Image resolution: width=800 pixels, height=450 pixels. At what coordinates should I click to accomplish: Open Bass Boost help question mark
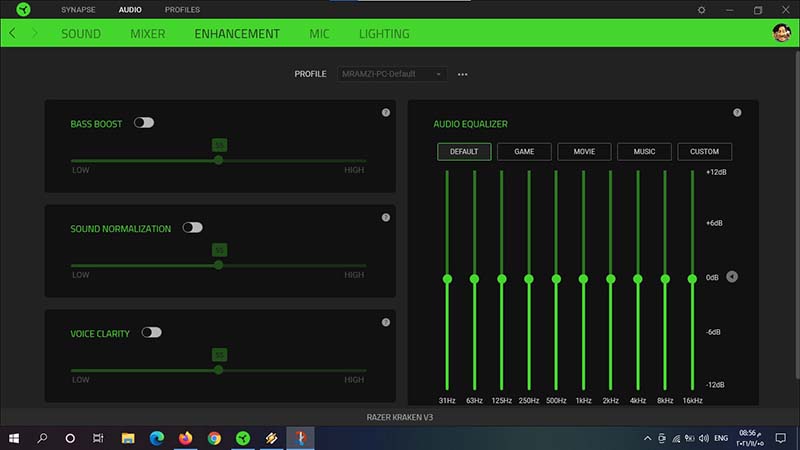pyautogui.click(x=386, y=112)
